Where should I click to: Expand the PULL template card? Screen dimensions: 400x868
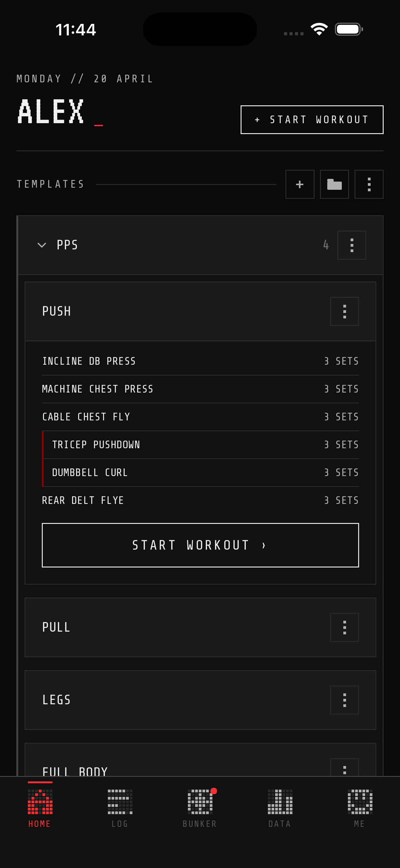pyautogui.click(x=168, y=627)
